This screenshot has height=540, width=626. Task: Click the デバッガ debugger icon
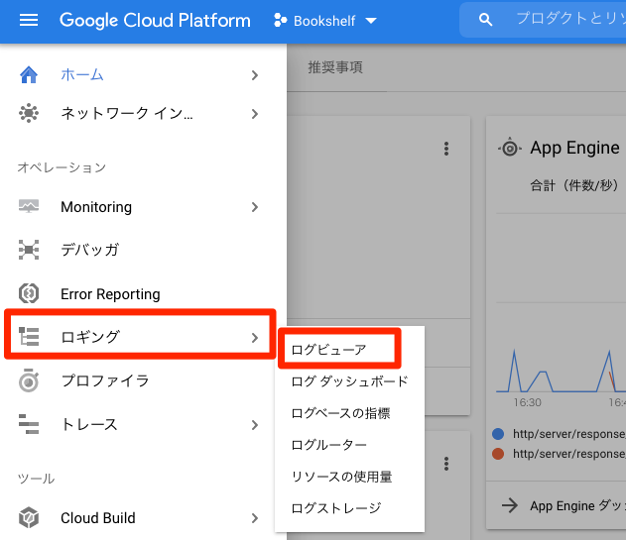(29, 249)
